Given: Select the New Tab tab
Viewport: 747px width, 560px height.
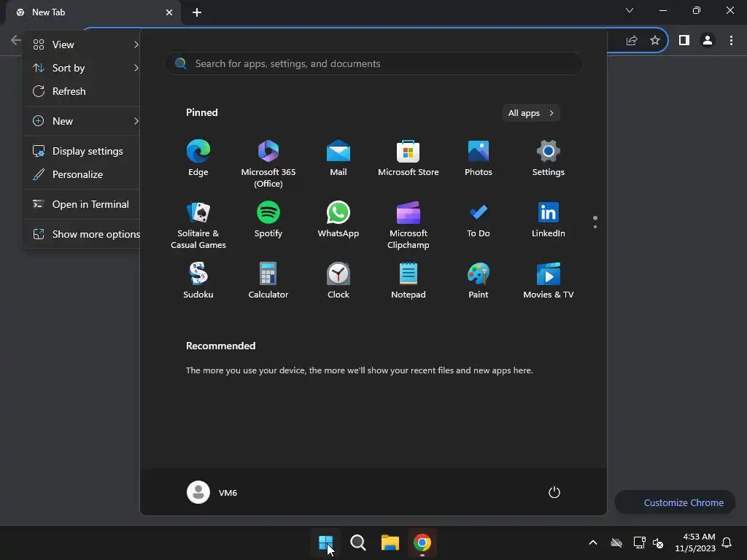Looking at the screenshot, I should pos(93,12).
